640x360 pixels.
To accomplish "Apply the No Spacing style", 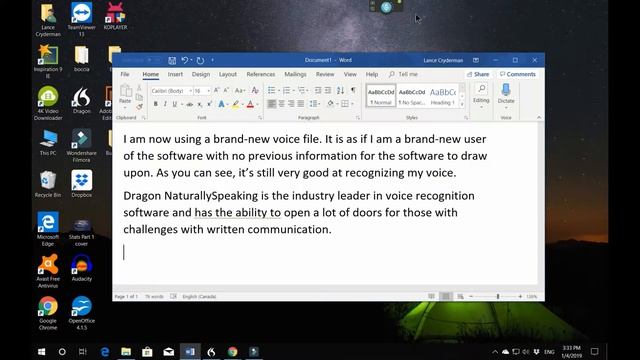I will coord(412,96).
